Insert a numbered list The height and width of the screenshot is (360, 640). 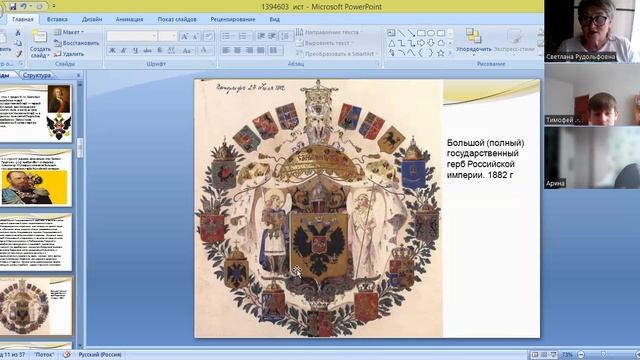point(243,36)
